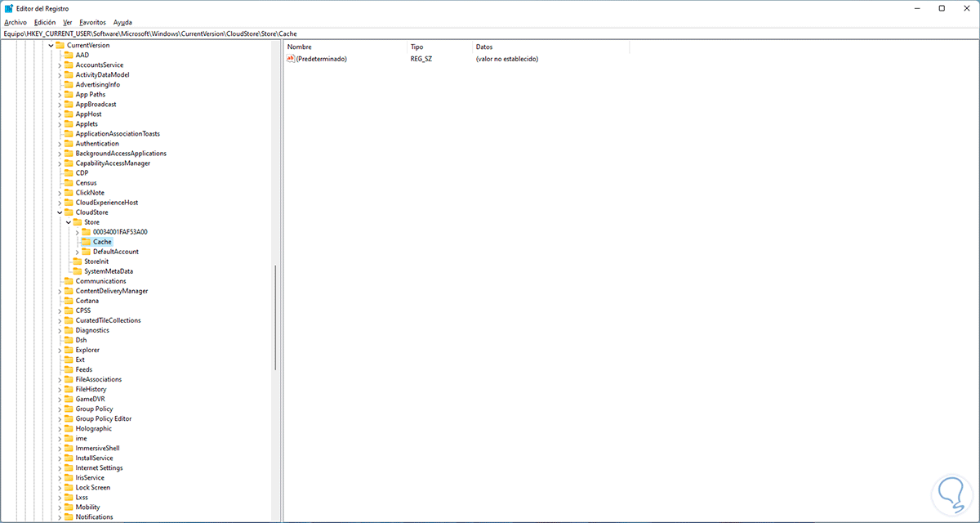
Task: Click the registry path address bar
Action: tap(490, 34)
